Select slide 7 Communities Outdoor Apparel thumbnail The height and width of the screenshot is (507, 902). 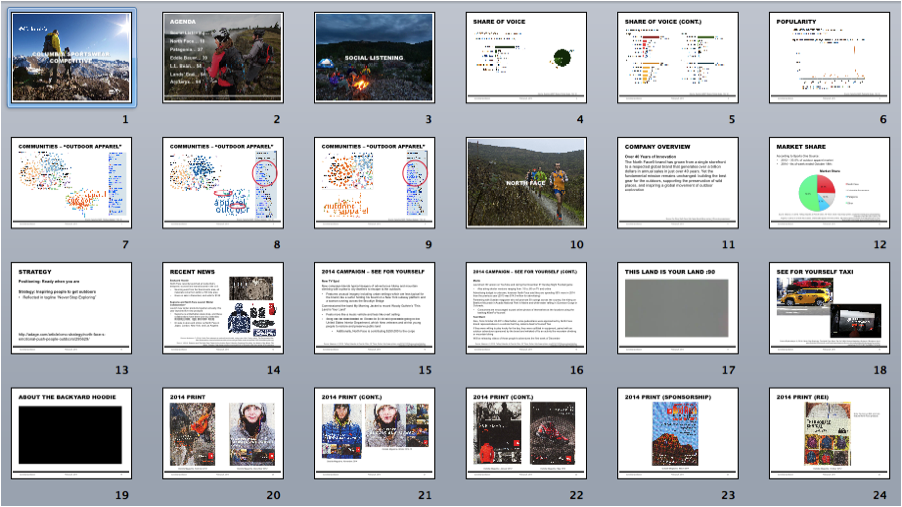[x=71, y=182]
